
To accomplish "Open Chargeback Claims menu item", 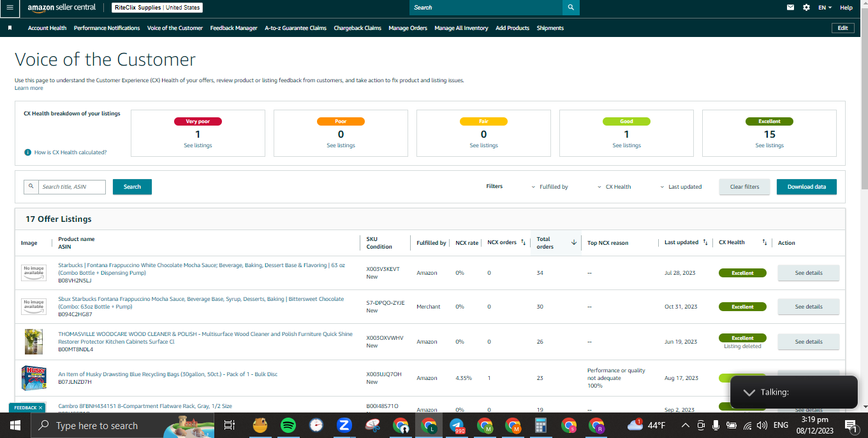I will (x=358, y=28).
